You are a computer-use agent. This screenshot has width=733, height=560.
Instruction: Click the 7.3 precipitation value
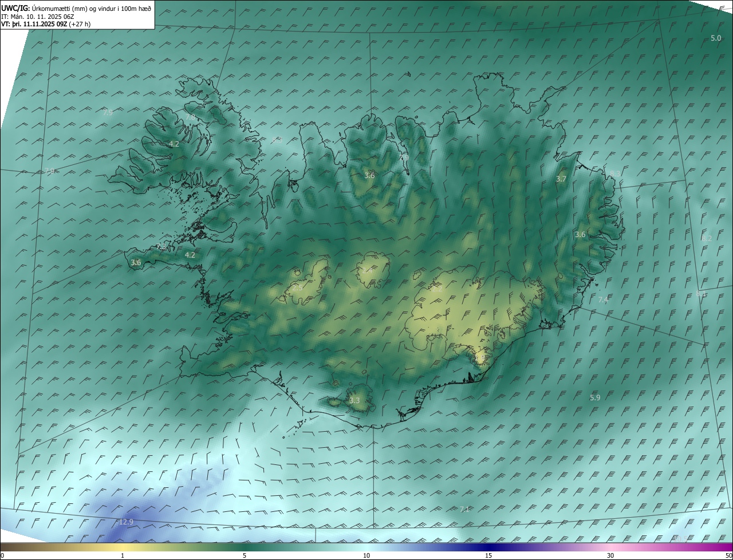[x=161, y=246]
